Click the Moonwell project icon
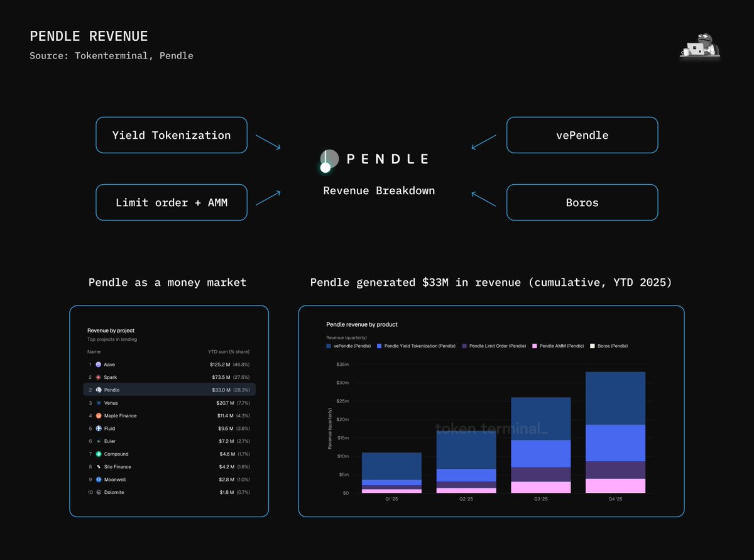The height and width of the screenshot is (560, 754). [99, 480]
